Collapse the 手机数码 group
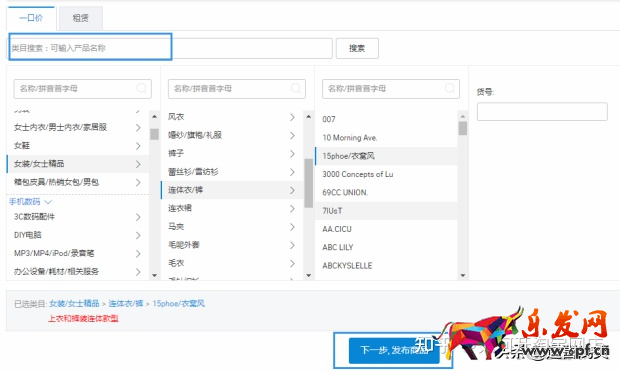620x371 pixels. (30, 202)
